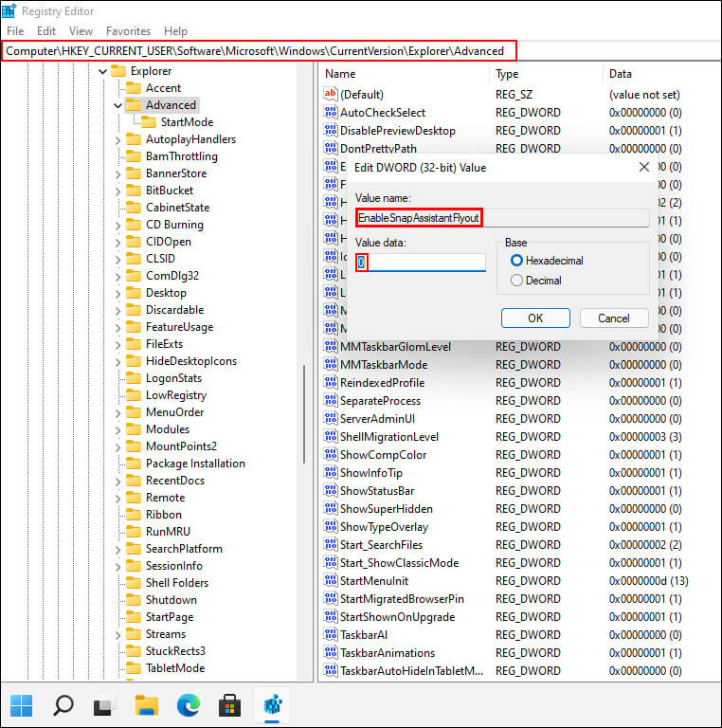Cancel the Edit DWORD dialog
Screen dimensions: 722x728
click(x=613, y=318)
